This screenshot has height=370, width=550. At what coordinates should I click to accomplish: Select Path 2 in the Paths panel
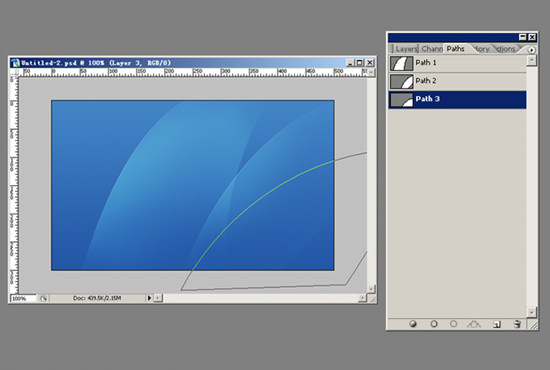pos(457,81)
